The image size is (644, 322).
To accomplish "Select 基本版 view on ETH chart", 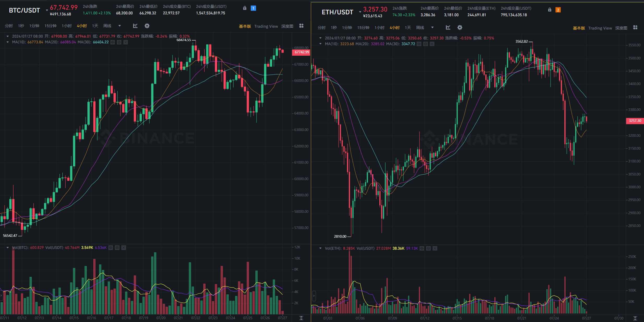I will pos(579,28).
